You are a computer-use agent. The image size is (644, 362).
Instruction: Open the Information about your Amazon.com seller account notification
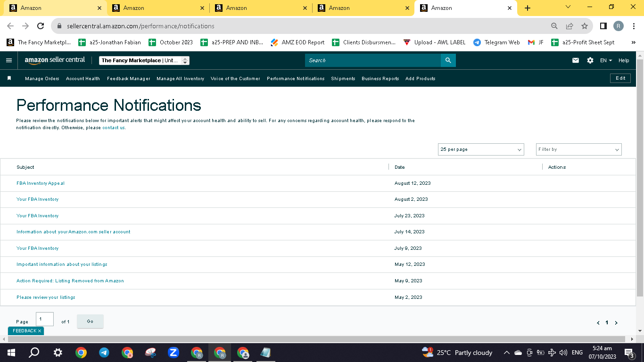(x=74, y=232)
